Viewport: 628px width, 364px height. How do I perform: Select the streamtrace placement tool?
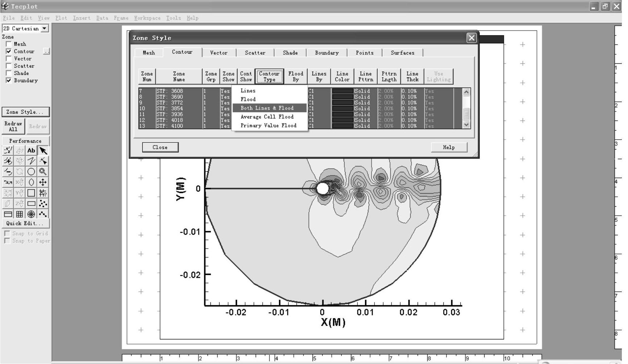[8, 182]
